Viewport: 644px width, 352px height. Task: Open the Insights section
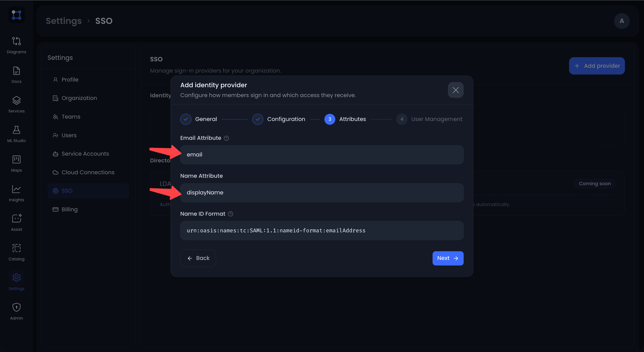(16, 193)
